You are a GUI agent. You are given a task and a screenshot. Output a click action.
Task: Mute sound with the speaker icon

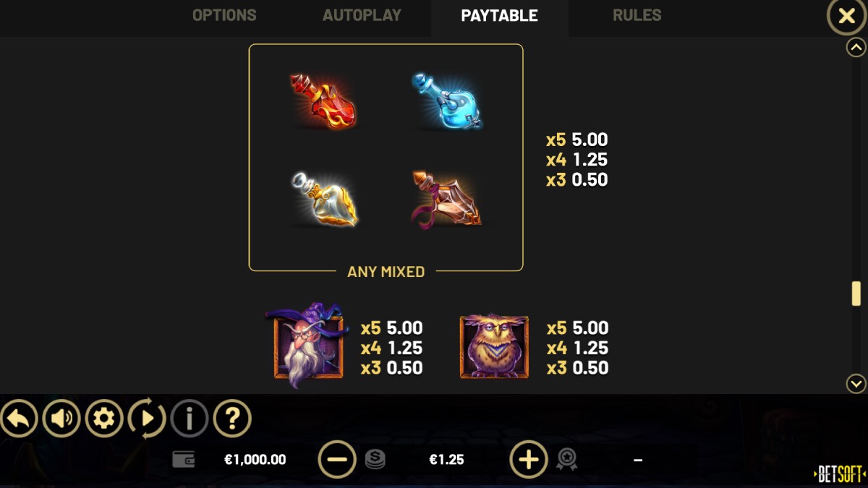[x=61, y=418]
